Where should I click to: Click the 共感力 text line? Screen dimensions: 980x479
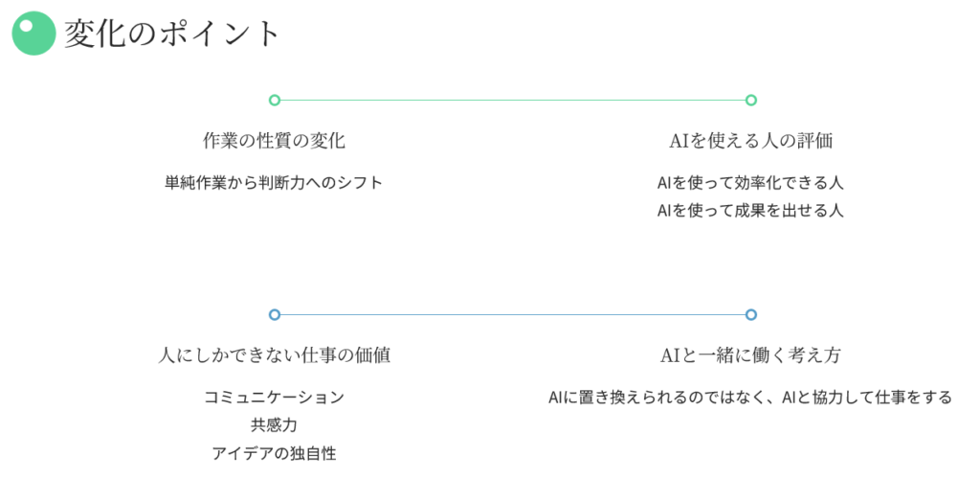(x=274, y=425)
